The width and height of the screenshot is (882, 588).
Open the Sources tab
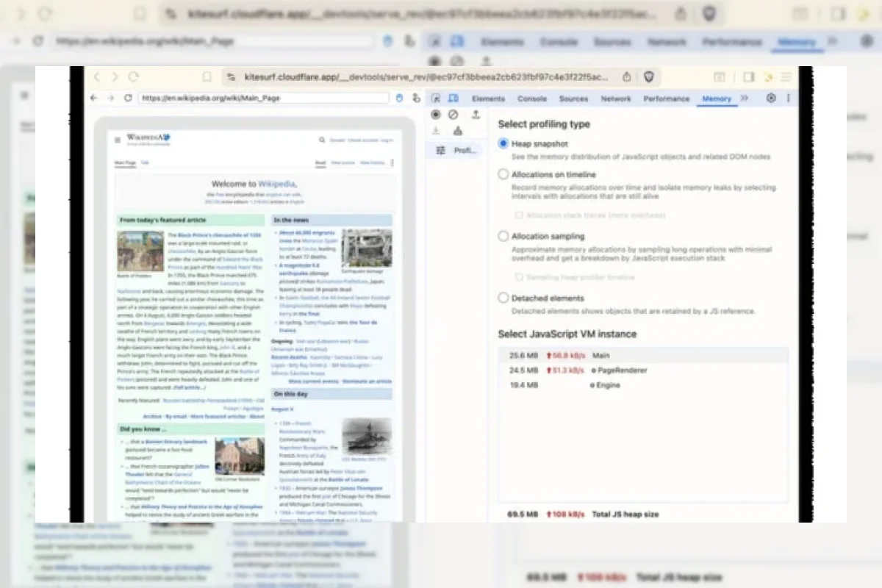click(573, 98)
